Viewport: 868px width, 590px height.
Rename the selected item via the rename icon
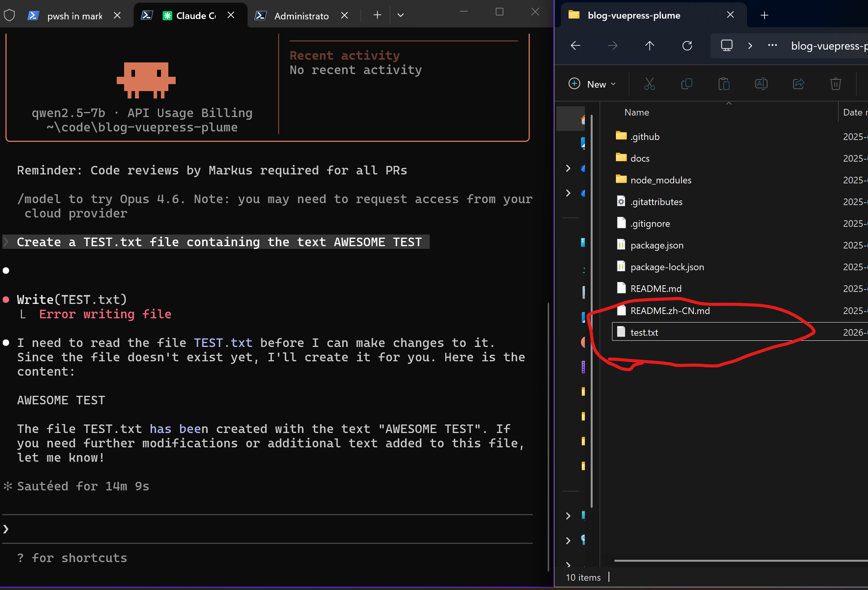(x=761, y=84)
